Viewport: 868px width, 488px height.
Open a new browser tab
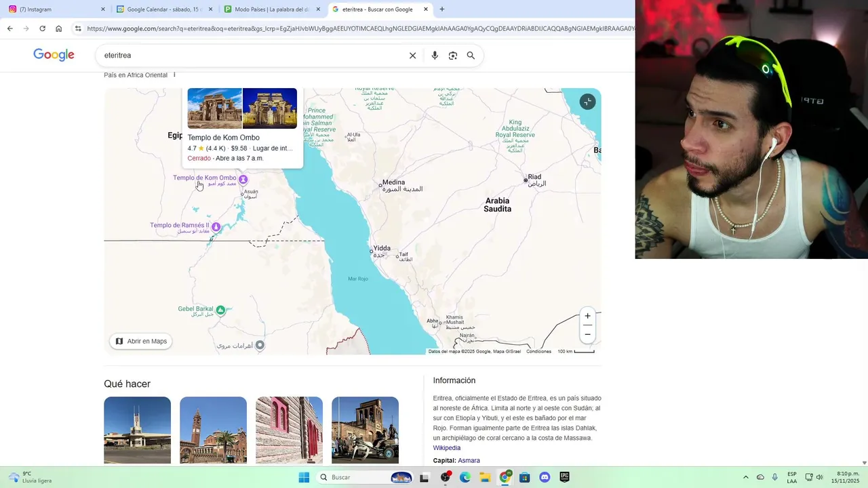442,9
